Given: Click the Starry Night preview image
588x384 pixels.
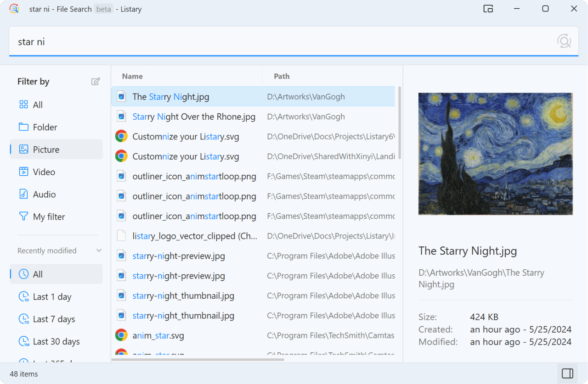Looking at the screenshot, I should click(495, 154).
